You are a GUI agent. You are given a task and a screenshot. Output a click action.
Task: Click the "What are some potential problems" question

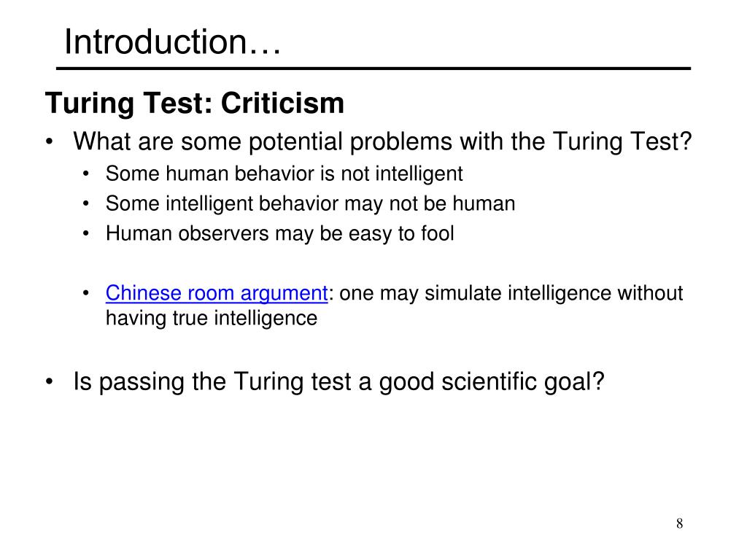382,142
